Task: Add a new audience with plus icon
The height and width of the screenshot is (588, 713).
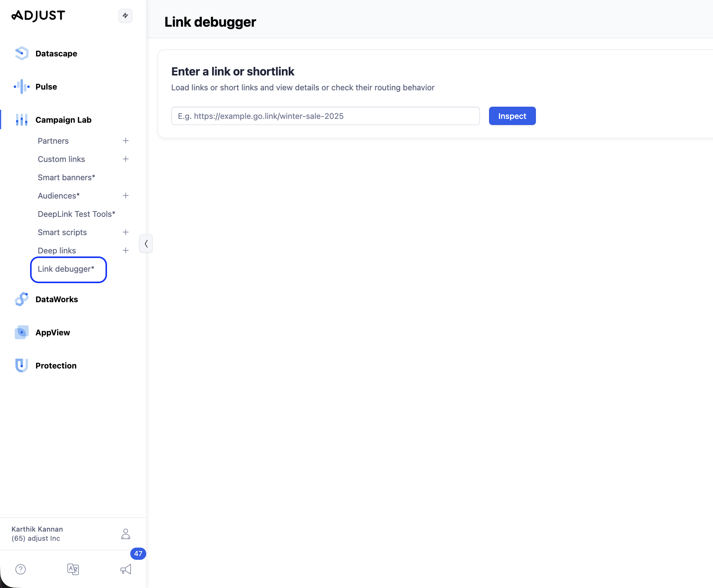Action: (126, 195)
